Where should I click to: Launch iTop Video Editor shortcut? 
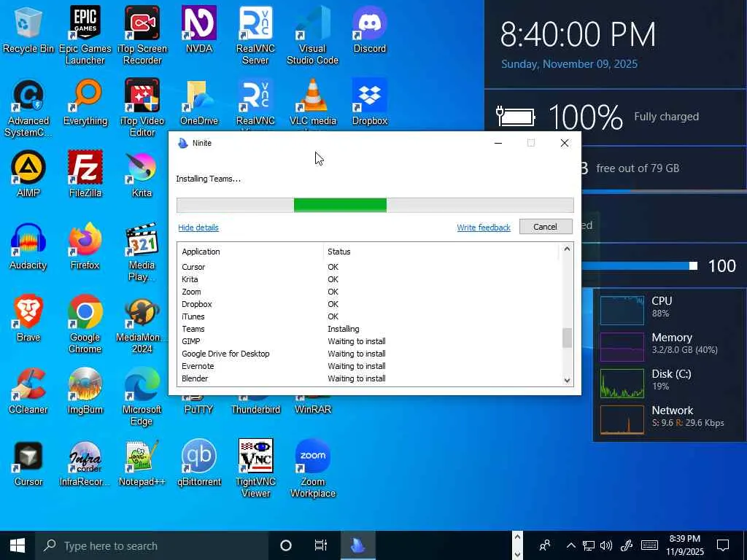coord(142,108)
